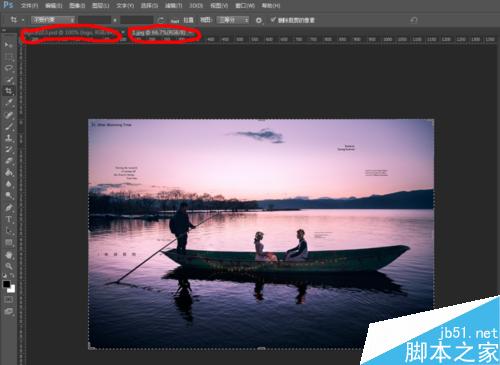
Task: Select the Move tool
Action: coord(9,44)
